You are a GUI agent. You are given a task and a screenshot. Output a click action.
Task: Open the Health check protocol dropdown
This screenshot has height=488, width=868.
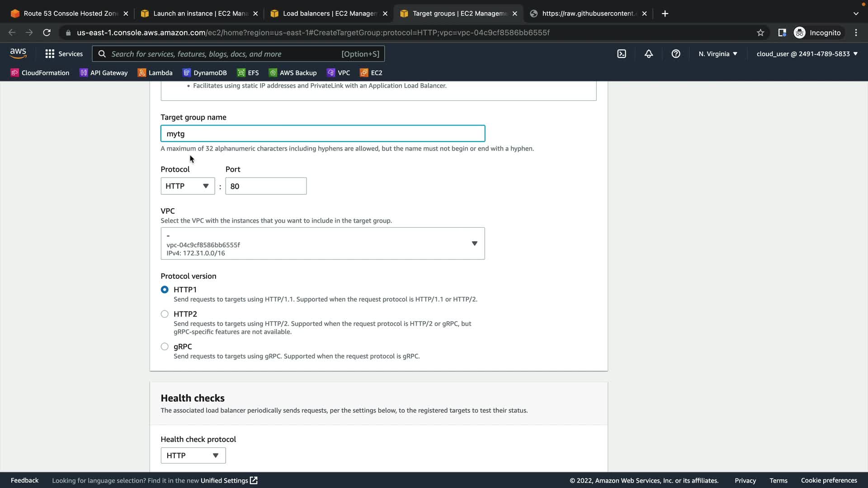193,455
